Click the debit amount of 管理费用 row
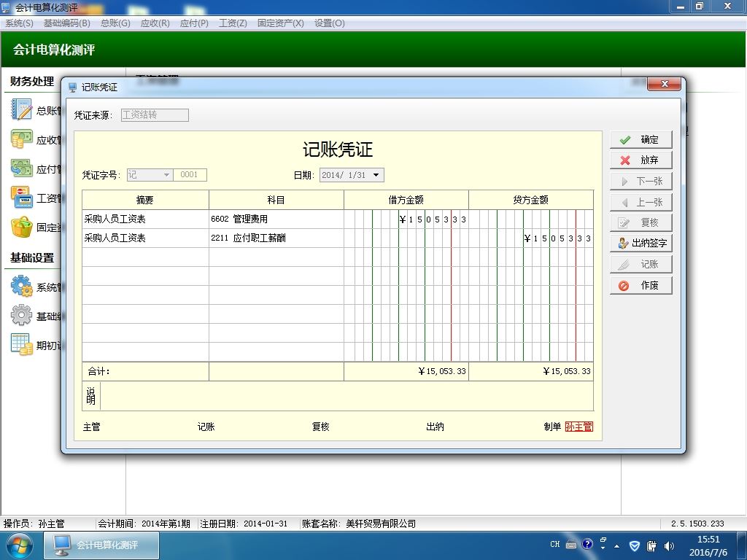Viewport: 747px width, 560px height. pyautogui.click(x=406, y=219)
